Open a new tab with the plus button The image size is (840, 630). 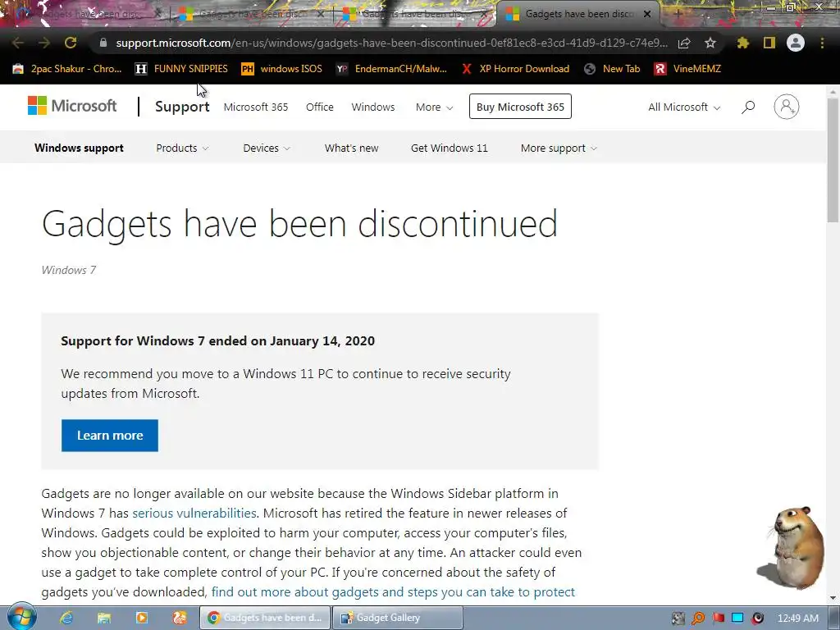tap(678, 13)
